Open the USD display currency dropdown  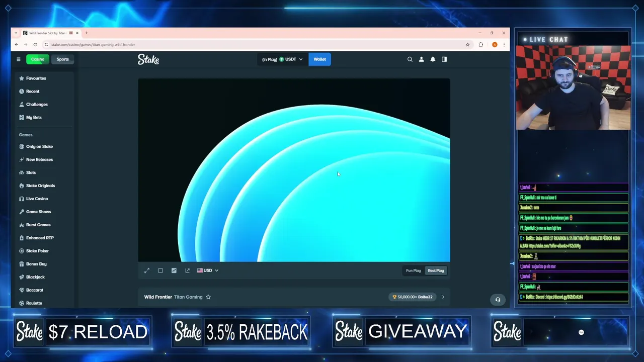[x=208, y=270]
